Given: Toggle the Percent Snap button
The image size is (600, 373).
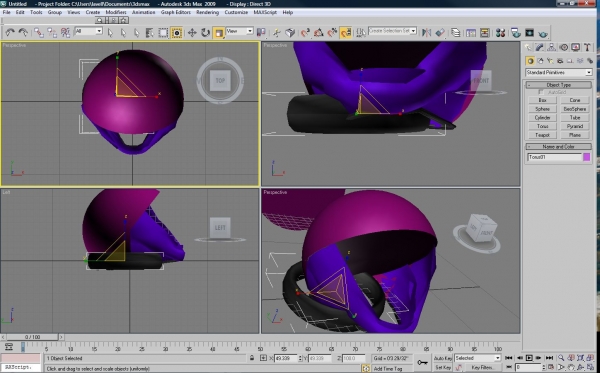Looking at the screenshot, I should (x=332, y=33).
